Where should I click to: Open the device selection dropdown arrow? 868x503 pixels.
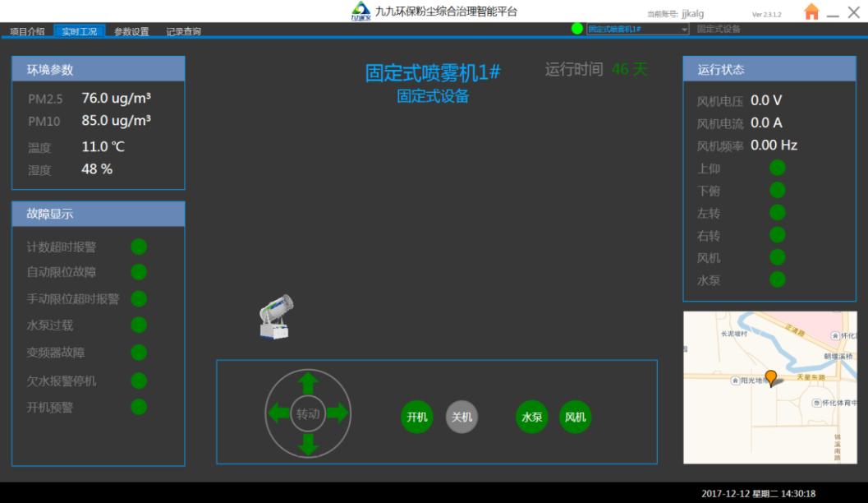point(684,30)
